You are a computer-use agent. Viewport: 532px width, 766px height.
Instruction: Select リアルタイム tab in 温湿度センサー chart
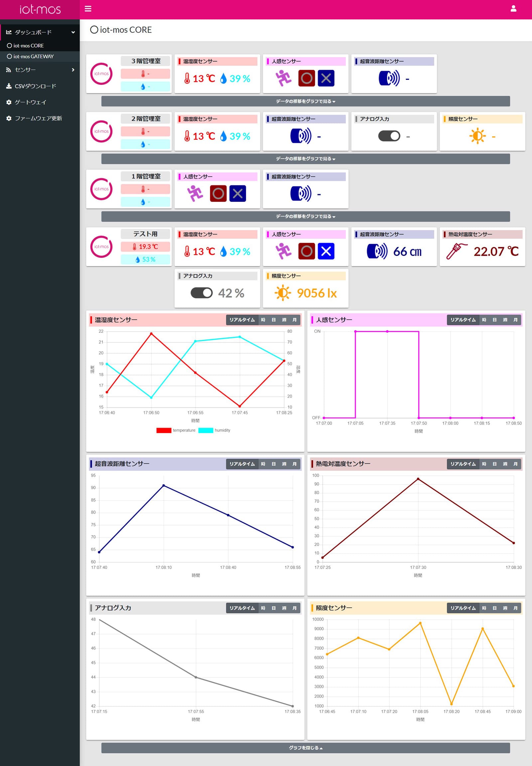(242, 320)
